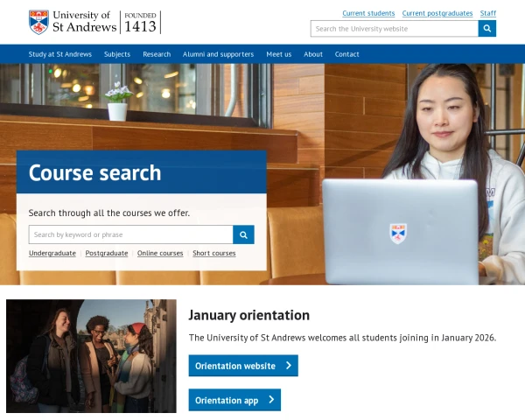
Task: Go to Alumni and supporters section
Action: [218, 54]
